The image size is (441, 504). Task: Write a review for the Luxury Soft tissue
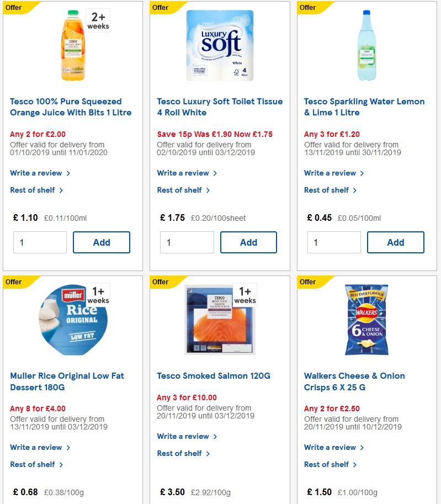click(x=183, y=173)
